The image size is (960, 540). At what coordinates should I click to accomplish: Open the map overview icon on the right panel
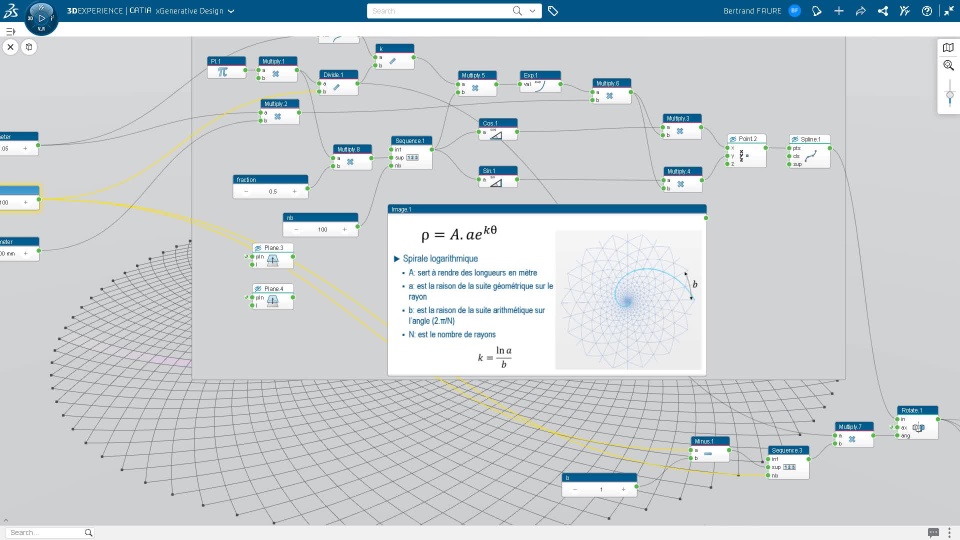coord(948,48)
